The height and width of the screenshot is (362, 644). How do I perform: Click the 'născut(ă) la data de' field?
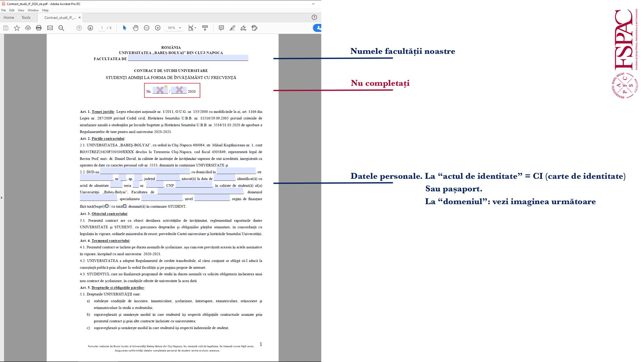[x=225, y=178]
